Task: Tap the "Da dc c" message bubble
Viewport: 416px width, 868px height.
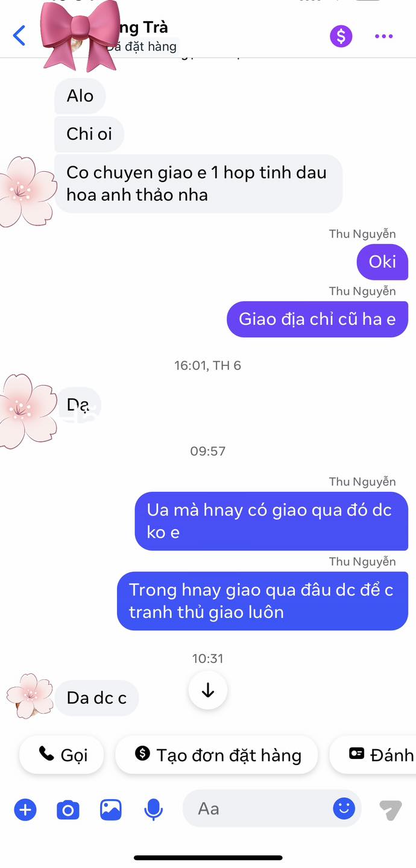Action: coord(96,698)
